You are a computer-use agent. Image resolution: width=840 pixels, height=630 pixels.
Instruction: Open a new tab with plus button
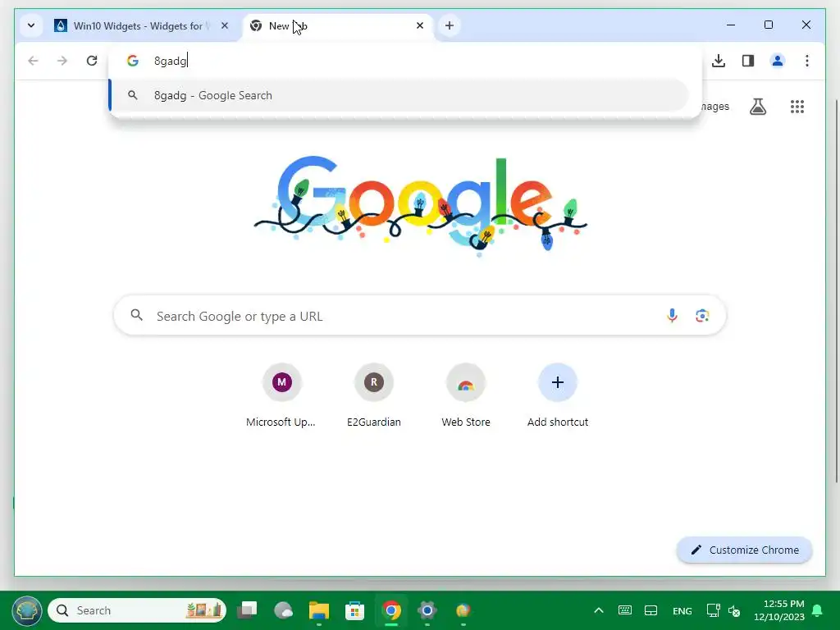(x=450, y=25)
